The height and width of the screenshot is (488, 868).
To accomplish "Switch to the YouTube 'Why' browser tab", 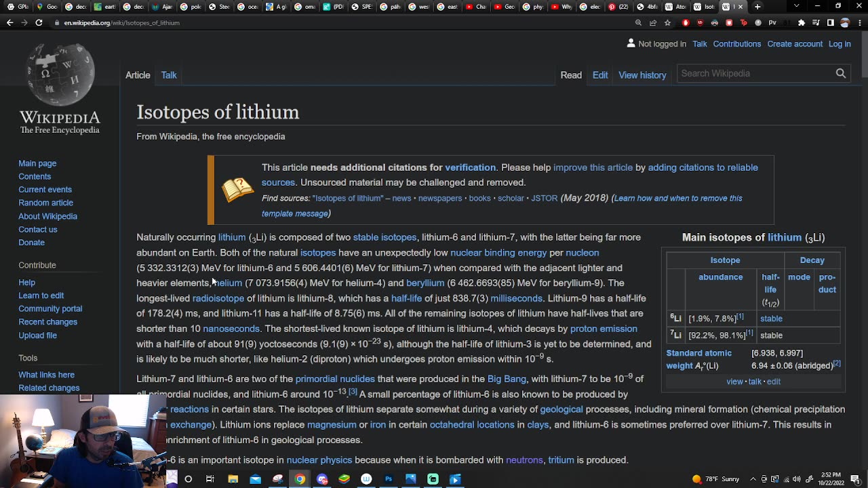I will (560, 7).
